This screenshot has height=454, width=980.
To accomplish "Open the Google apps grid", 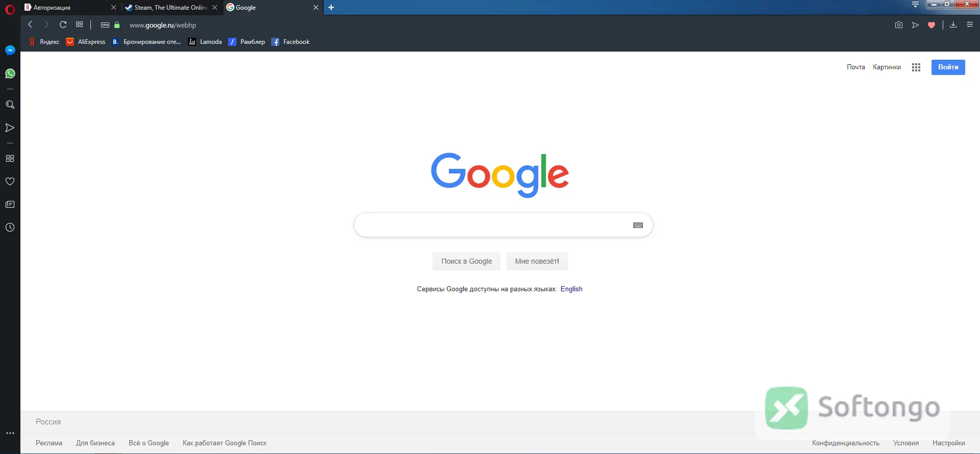I will [916, 67].
